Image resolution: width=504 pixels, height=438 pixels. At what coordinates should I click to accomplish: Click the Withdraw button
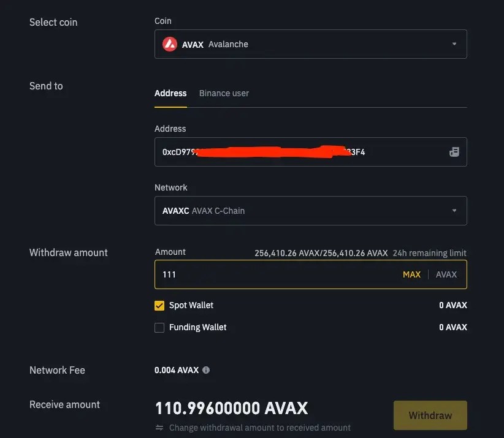[430, 415]
